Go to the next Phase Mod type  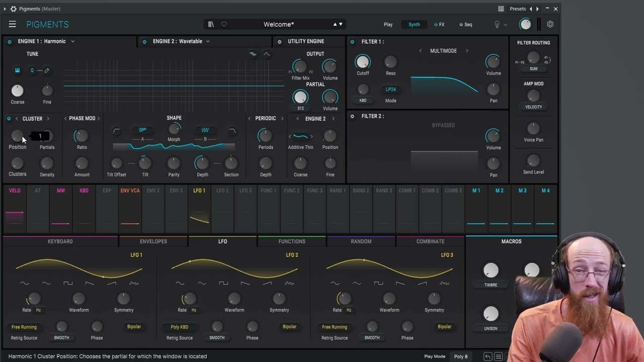(98, 119)
